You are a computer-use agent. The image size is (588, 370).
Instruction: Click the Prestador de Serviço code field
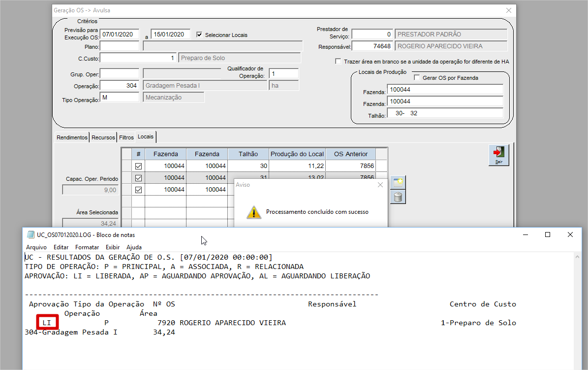point(372,34)
